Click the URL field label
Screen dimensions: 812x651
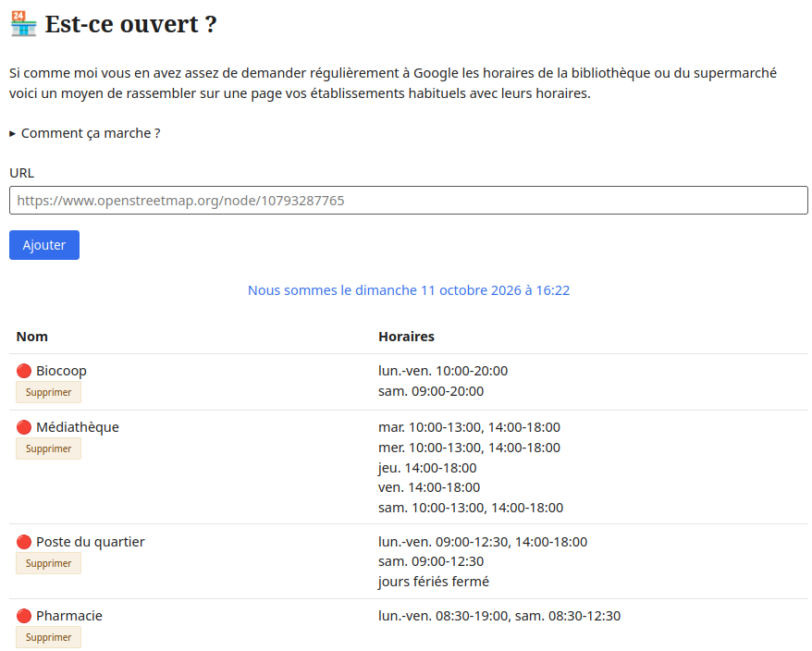22,173
